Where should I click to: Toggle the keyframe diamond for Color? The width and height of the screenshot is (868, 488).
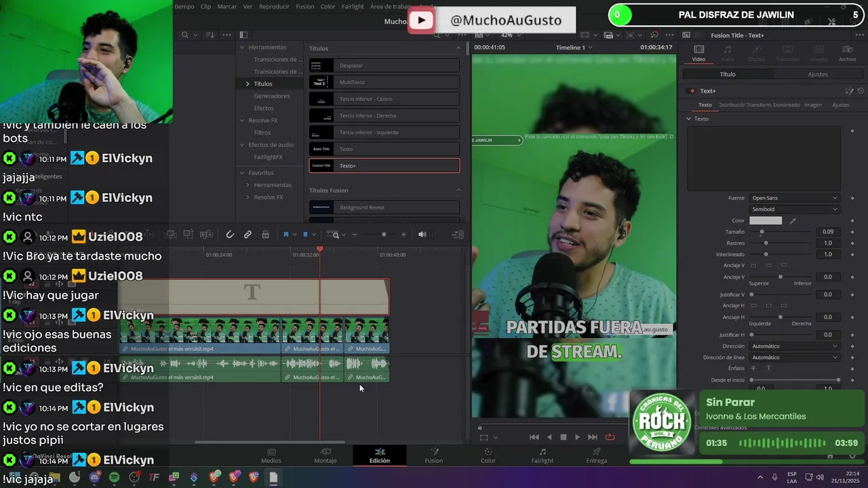pos(852,221)
